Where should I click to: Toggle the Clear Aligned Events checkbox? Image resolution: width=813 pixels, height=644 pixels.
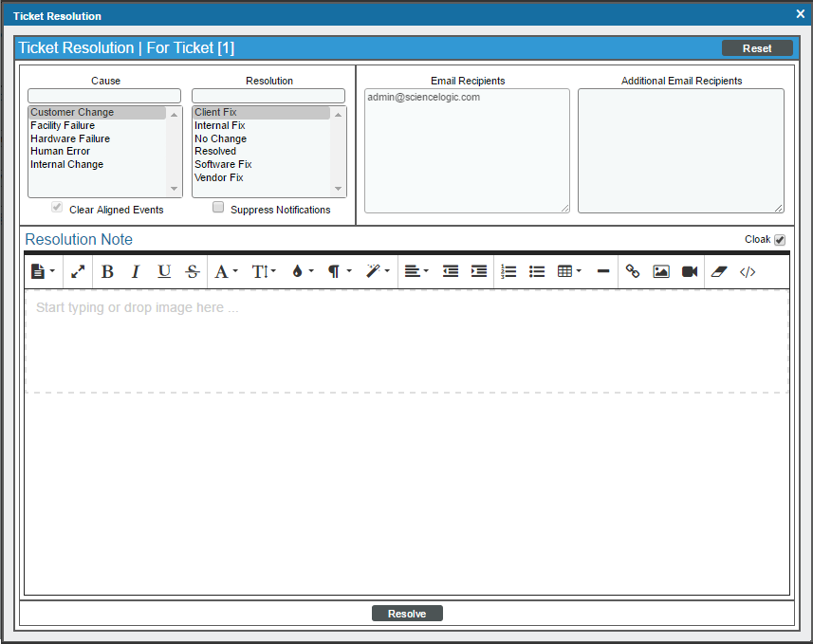coord(57,208)
